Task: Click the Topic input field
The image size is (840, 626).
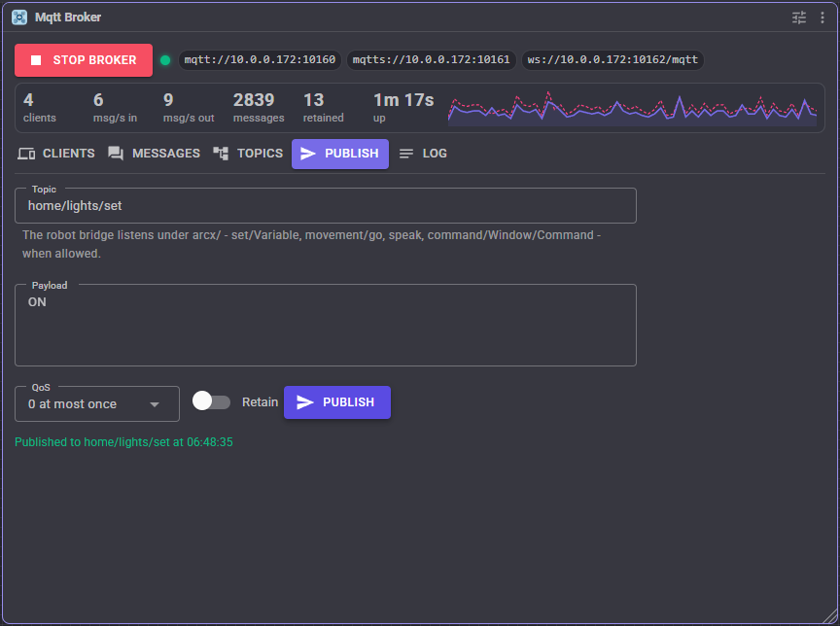Action: pos(326,206)
